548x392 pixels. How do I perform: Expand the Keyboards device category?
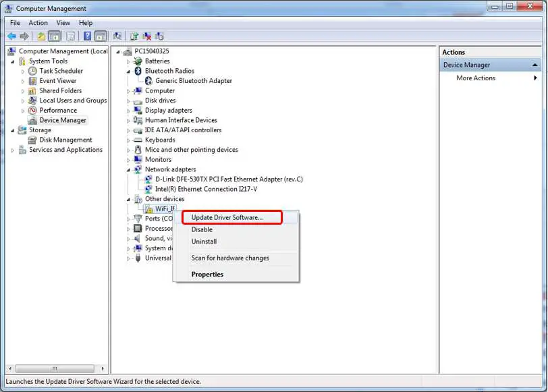pos(127,140)
